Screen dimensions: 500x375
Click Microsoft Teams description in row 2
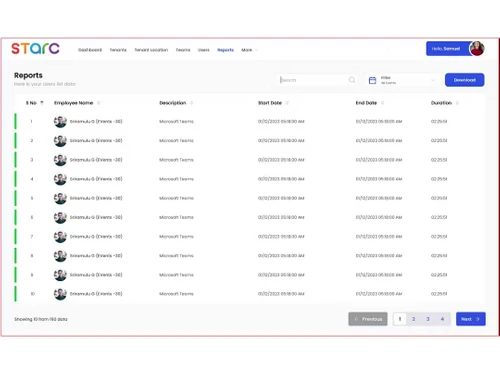pyautogui.click(x=176, y=141)
